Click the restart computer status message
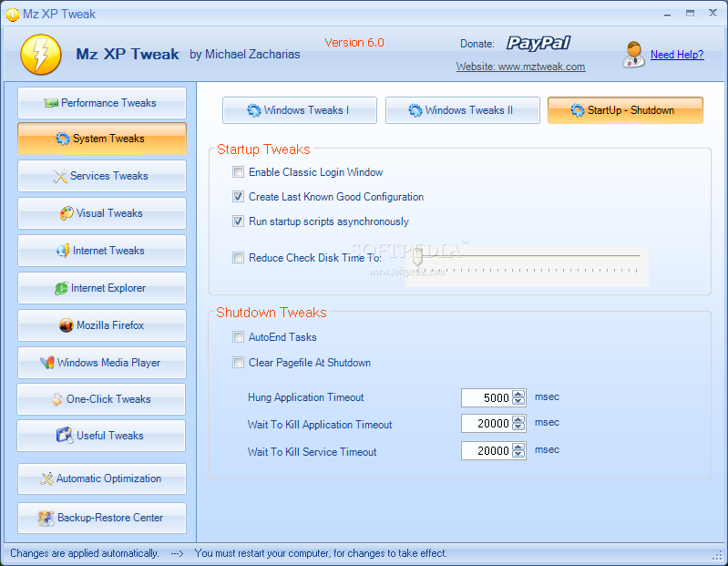728x566 pixels. [x=321, y=553]
